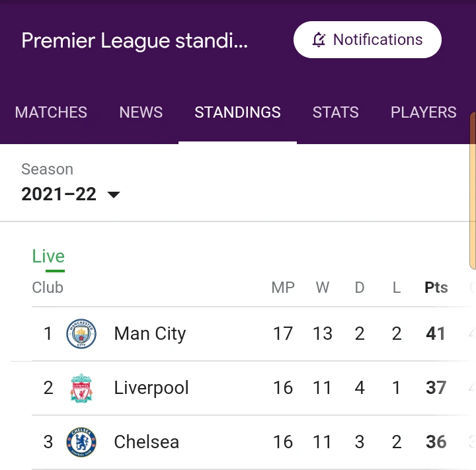Screen dimensions: 476x470
Task: Click the Pts column header
Action: click(x=436, y=288)
